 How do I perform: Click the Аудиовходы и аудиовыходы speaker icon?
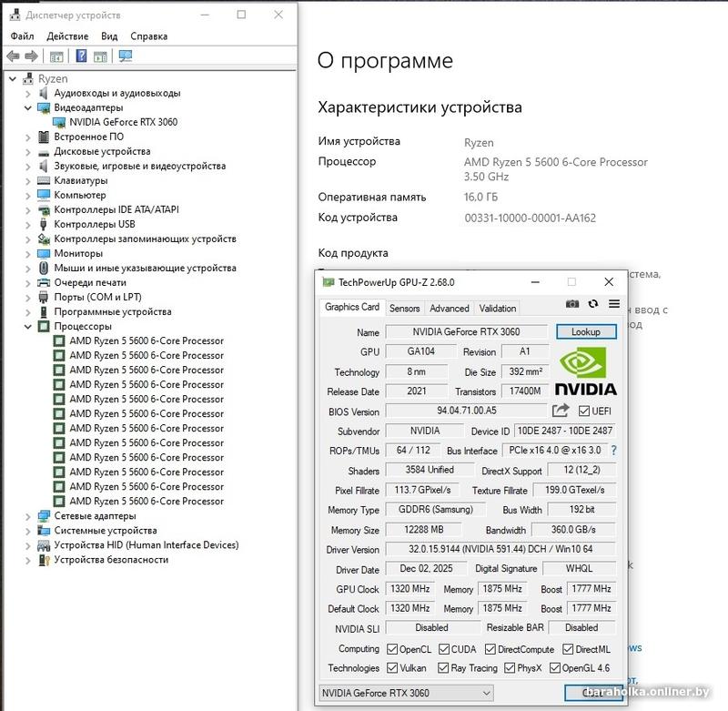[44, 94]
